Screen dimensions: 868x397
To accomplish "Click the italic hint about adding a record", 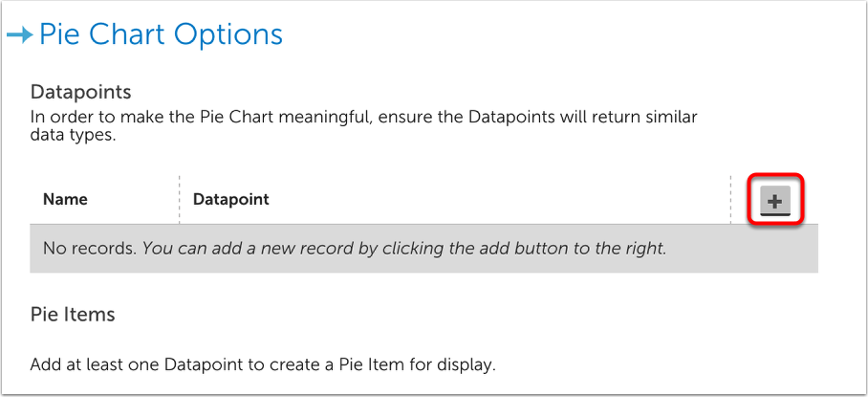I will point(405,249).
